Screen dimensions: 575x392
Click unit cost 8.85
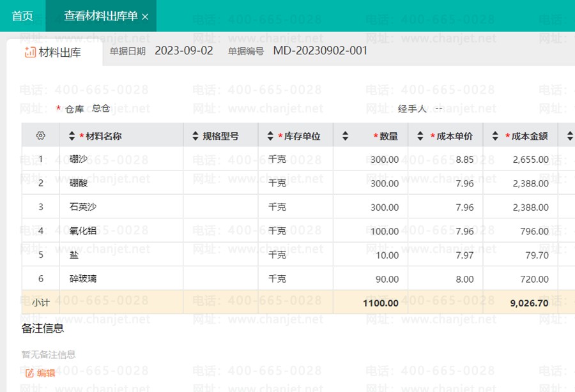[464, 160]
